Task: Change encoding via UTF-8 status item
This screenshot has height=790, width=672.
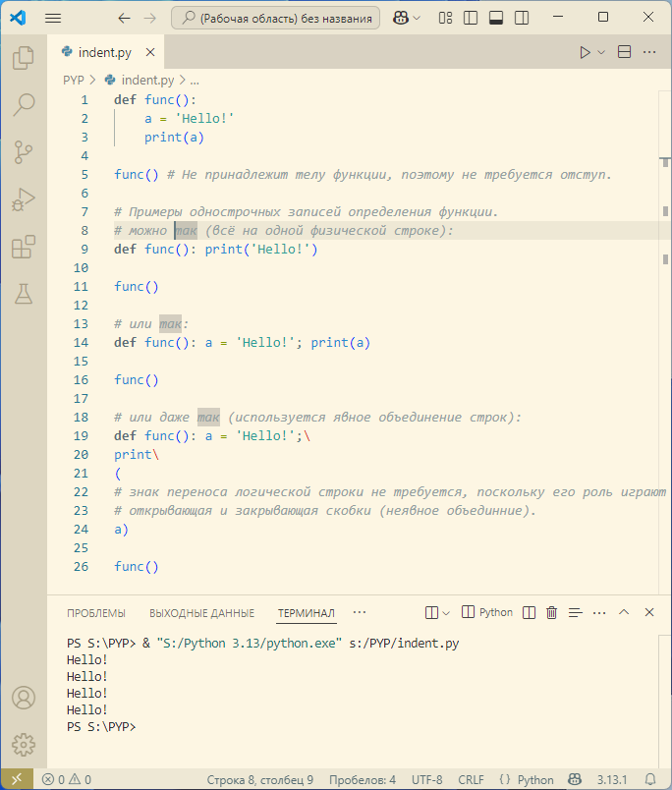Action: (x=426, y=779)
